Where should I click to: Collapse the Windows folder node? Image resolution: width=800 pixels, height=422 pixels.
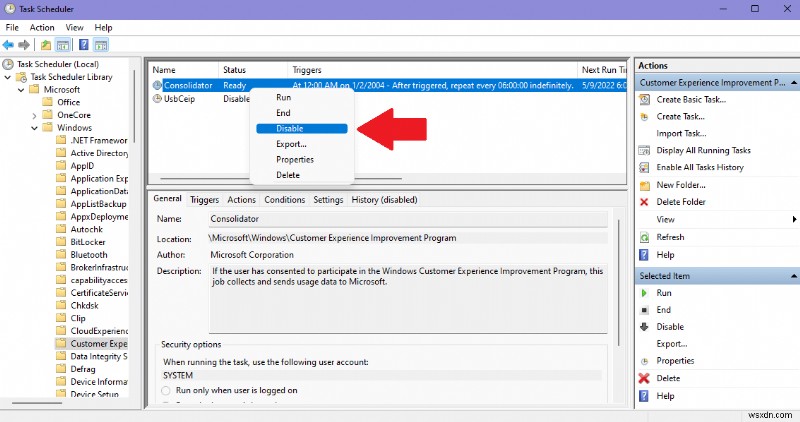click(x=34, y=128)
